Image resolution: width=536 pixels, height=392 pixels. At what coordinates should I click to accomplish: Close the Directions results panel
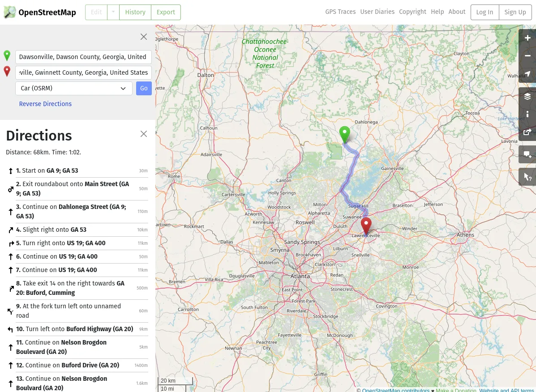coord(144,134)
